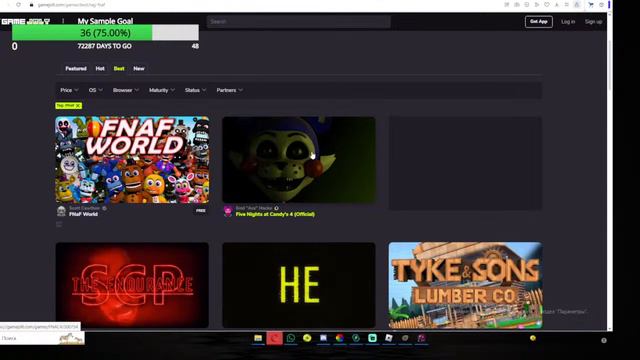Click the My Sample Goal progress bar

tap(105, 33)
